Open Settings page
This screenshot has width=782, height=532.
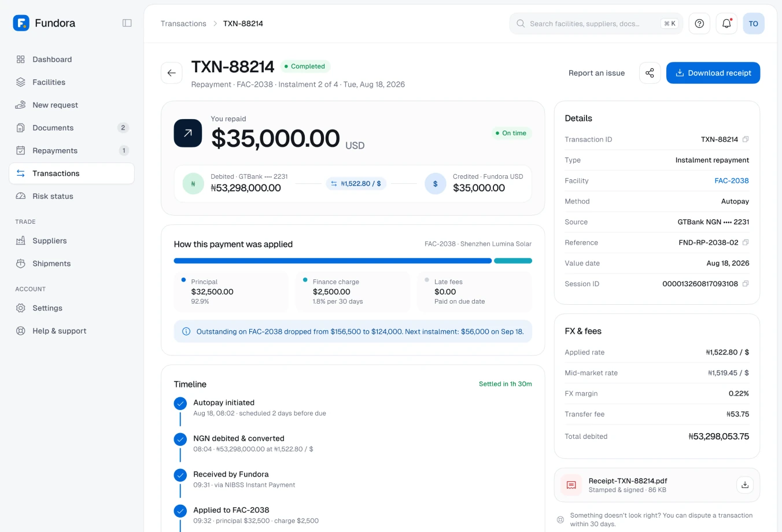click(72, 308)
